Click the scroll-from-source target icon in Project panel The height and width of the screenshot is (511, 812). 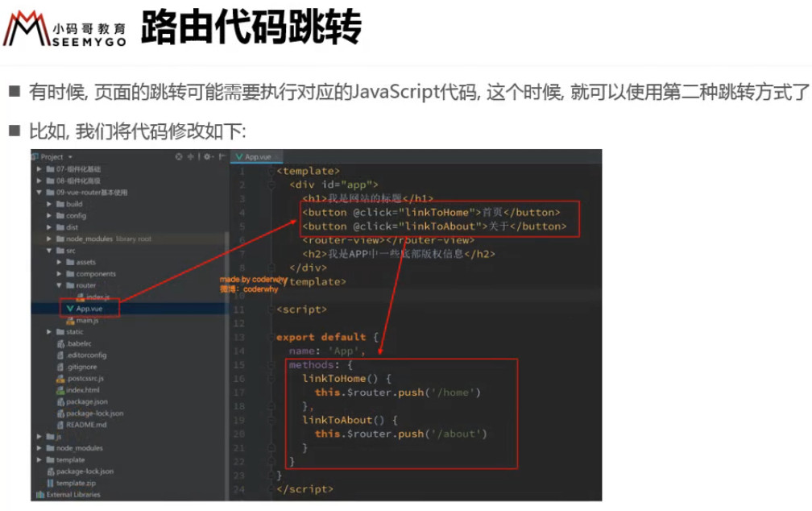click(179, 156)
